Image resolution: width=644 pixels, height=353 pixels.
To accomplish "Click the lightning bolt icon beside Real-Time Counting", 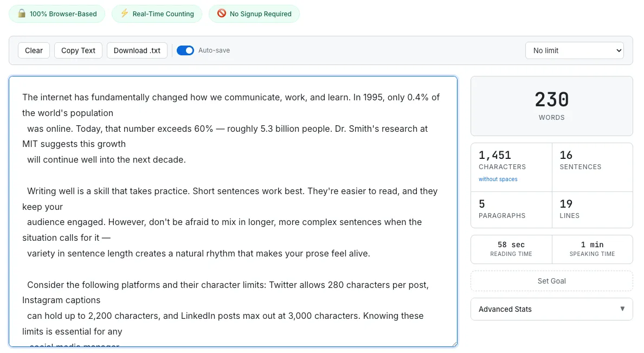I will coord(124,14).
